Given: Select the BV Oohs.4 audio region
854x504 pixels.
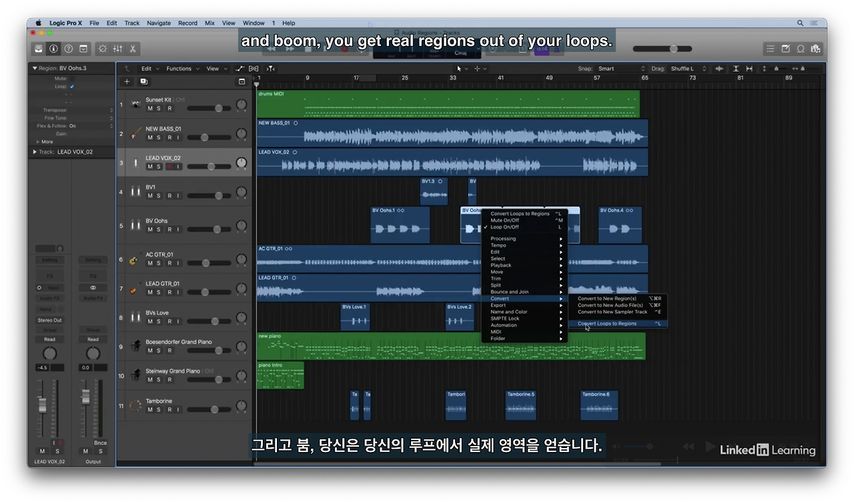Looking at the screenshot, I should (620, 225).
